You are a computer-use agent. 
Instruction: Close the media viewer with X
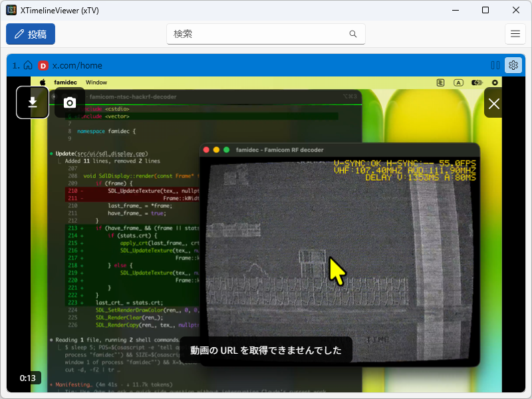[493, 104]
